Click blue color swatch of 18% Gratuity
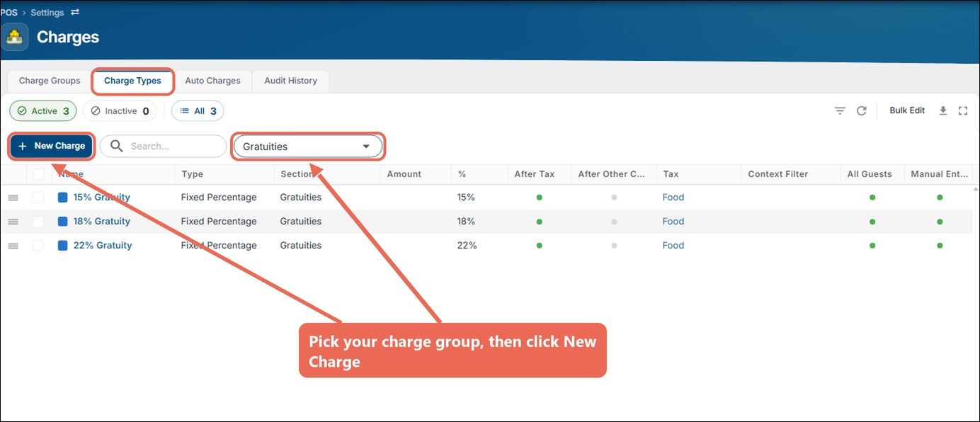The height and width of the screenshot is (422, 980). [62, 222]
